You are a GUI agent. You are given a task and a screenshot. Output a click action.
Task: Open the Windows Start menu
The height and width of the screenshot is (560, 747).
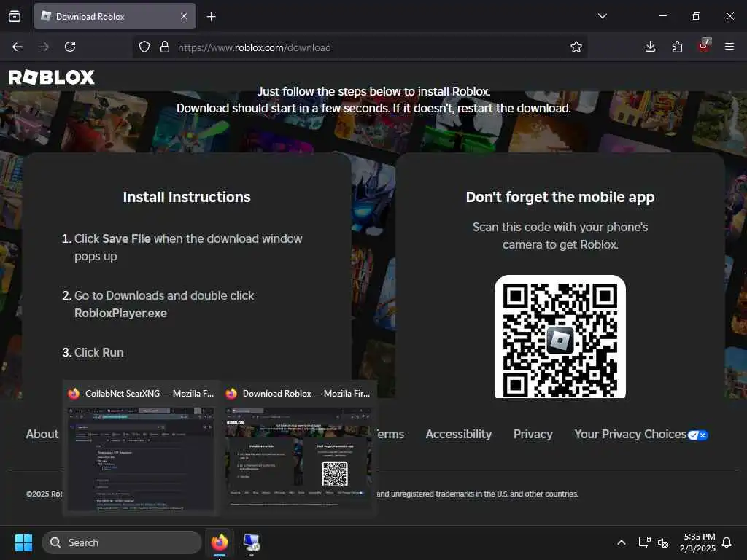pos(24,542)
